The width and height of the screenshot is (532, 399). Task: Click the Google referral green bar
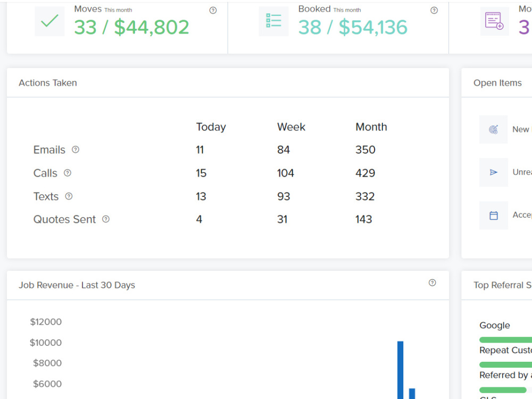pos(505,340)
